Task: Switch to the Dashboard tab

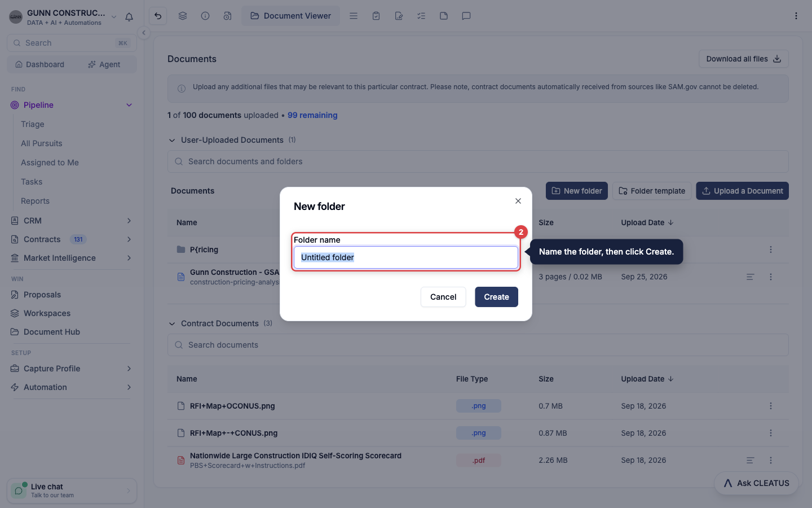Action: tap(39, 64)
